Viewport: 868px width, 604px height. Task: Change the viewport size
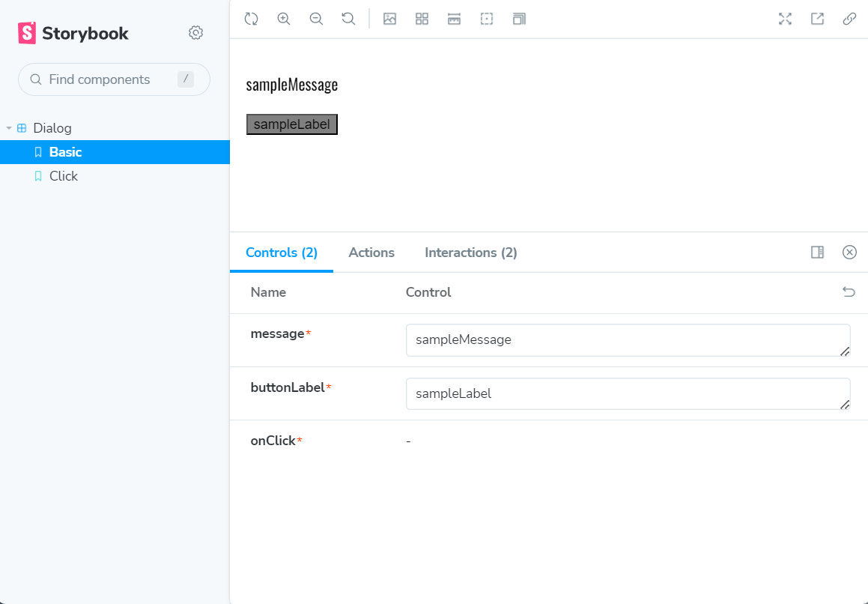(519, 19)
